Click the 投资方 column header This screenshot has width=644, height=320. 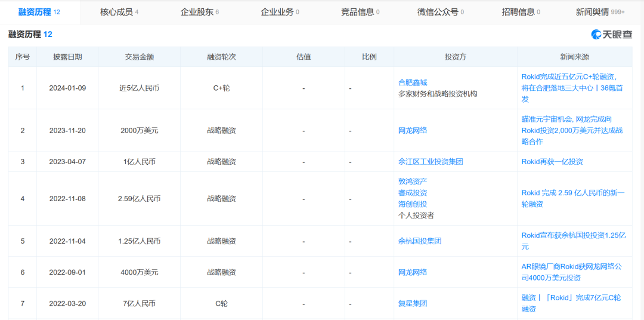(456, 57)
